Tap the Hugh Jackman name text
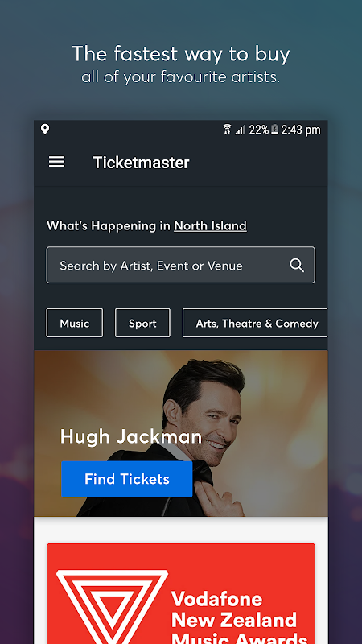The height and width of the screenshot is (644, 362). 131,436
